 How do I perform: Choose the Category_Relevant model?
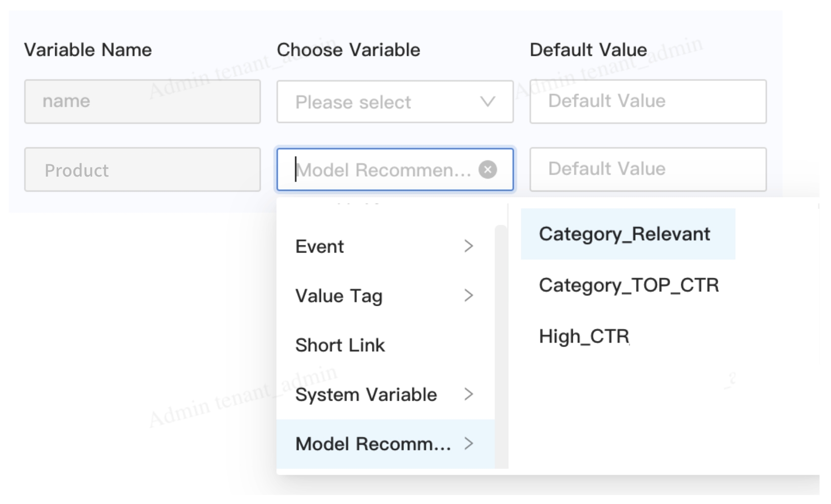(x=625, y=234)
